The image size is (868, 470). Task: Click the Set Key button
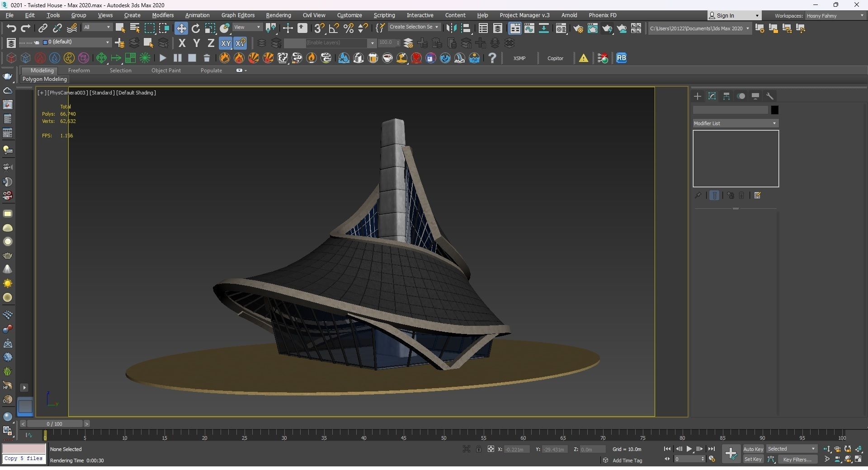[753, 459]
